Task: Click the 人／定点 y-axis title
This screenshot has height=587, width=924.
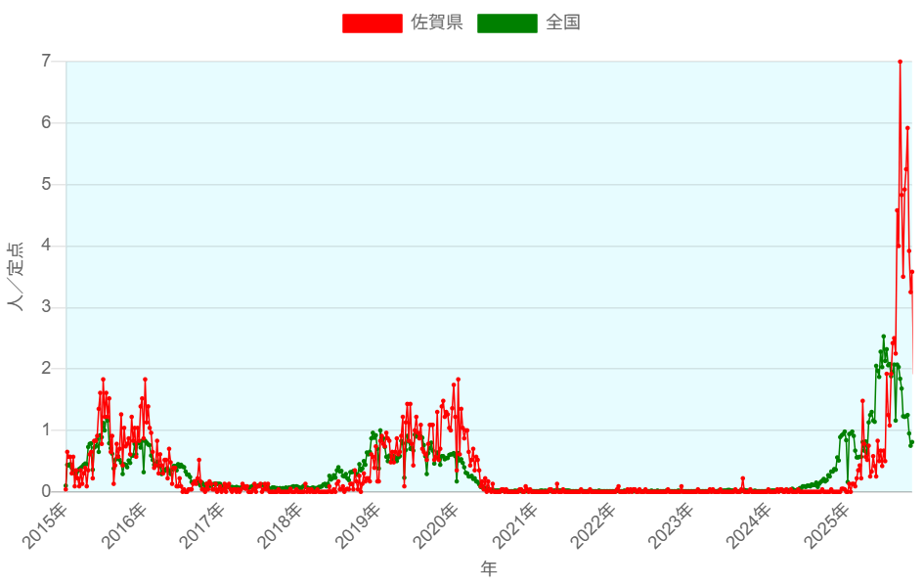Action: [16, 276]
